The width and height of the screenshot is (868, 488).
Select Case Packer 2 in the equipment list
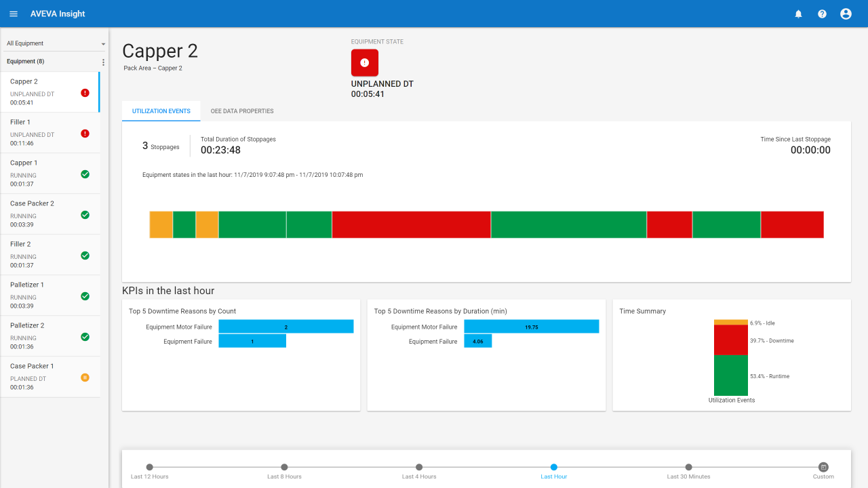[50, 214]
